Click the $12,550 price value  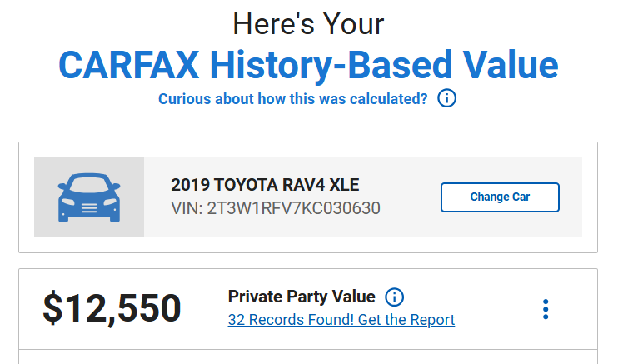click(x=112, y=308)
